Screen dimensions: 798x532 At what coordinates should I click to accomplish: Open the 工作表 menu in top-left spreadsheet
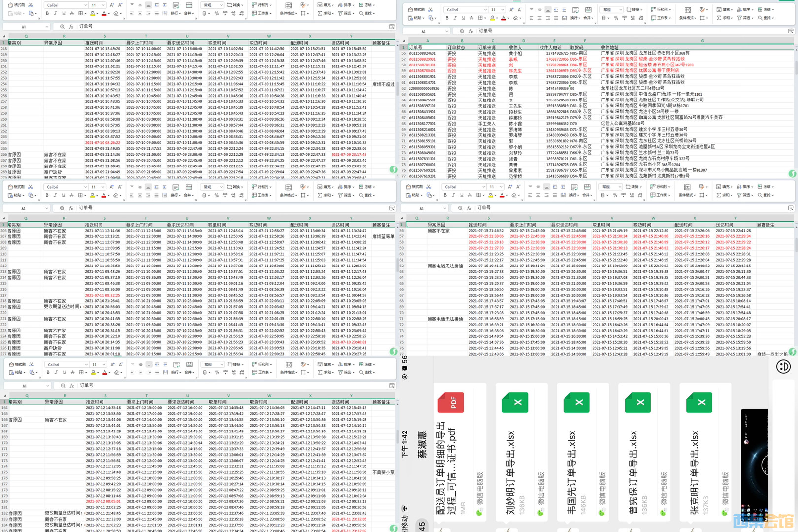coord(261,13)
